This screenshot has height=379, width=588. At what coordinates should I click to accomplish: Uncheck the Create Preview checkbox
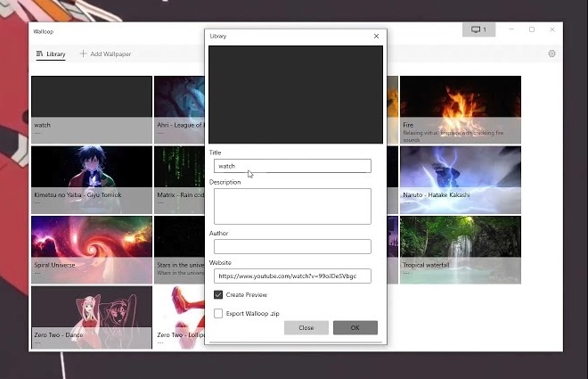coord(218,294)
